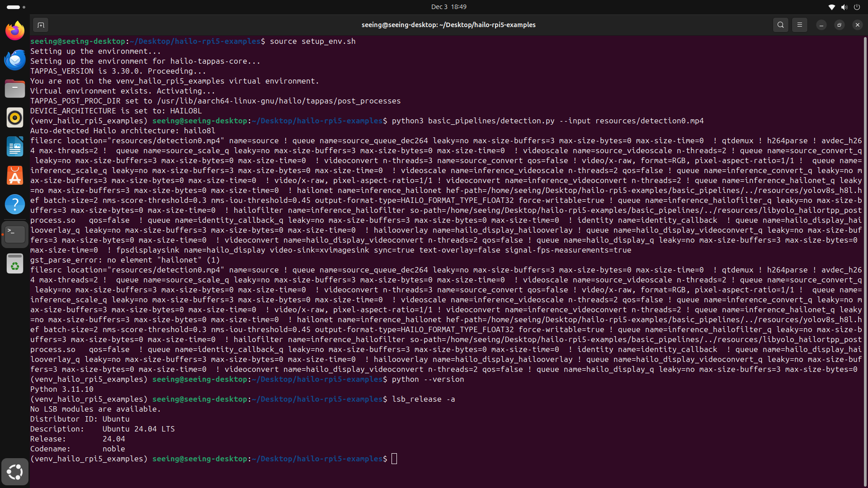Click the terminal command prompt cursor
Viewport: 868px width, 488px height.
tap(394, 459)
